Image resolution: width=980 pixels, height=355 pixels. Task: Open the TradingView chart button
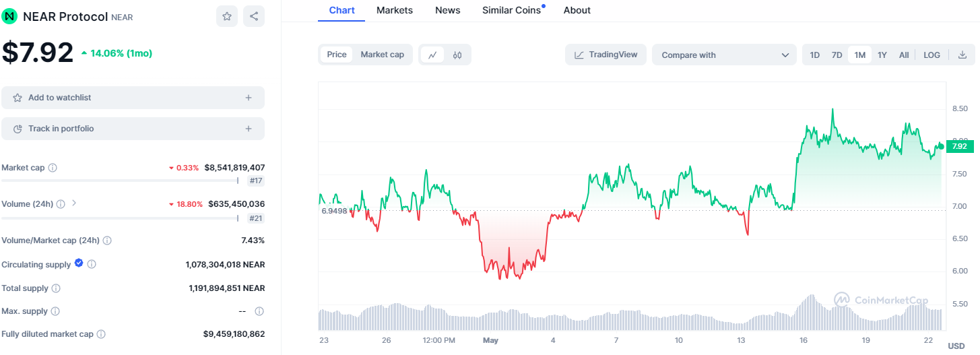click(x=606, y=55)
